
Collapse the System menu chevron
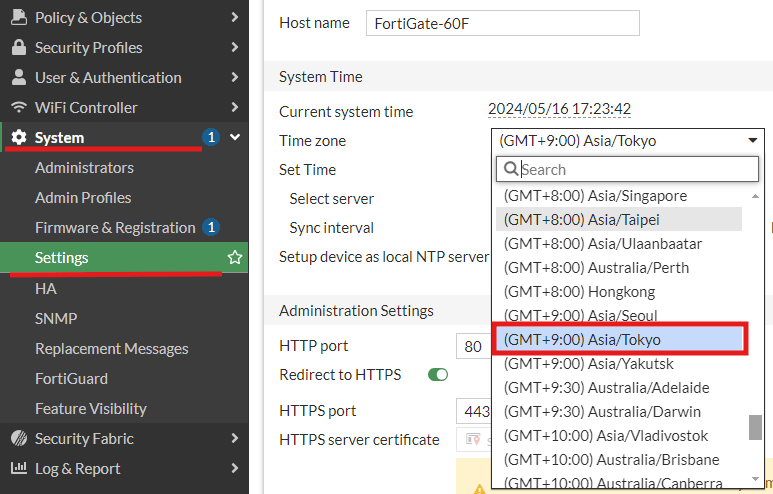(235, 137)
